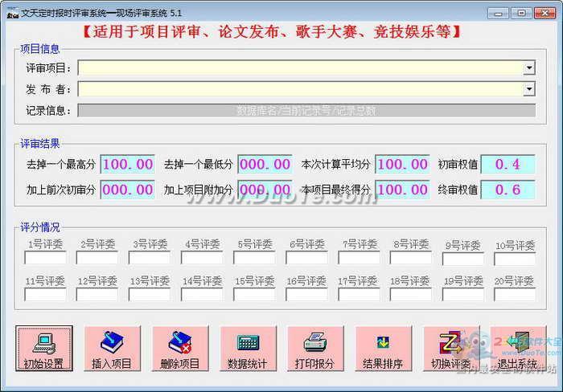Click the 12号评委 score box
This screenshot has width=563, height=392.
[97, 295]
